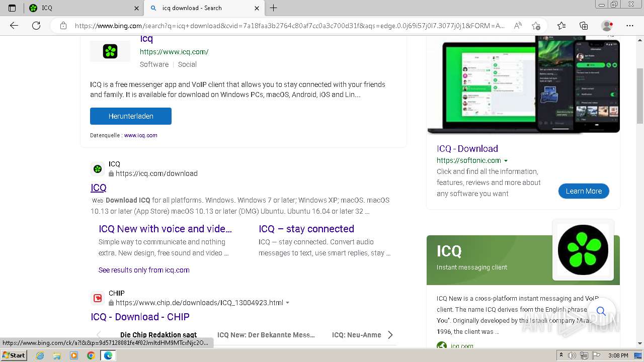This screenshot has height=362, width=644.
Task: Click the 3:08 PM system clock
Action: pyautogui.click(x=618, y=355)
